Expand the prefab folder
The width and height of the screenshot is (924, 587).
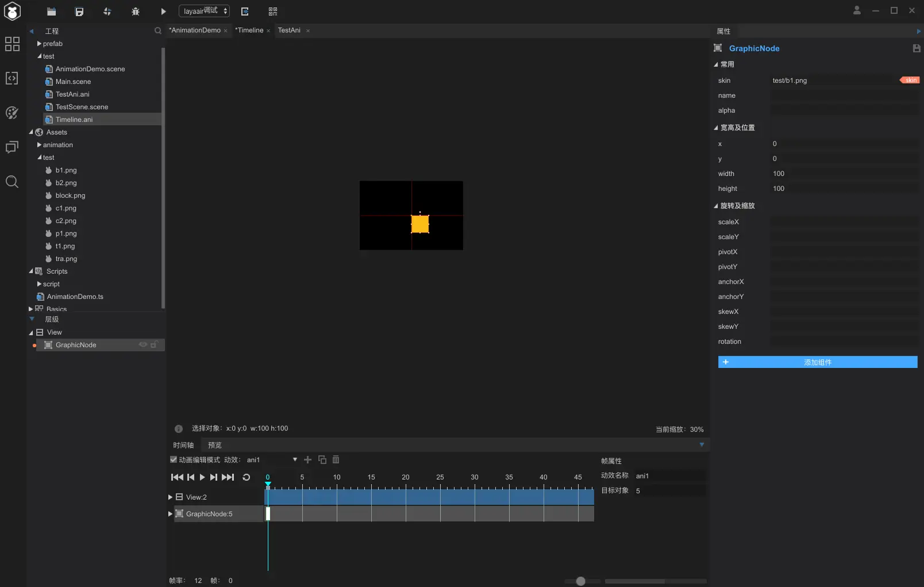(x=39, y=44)
